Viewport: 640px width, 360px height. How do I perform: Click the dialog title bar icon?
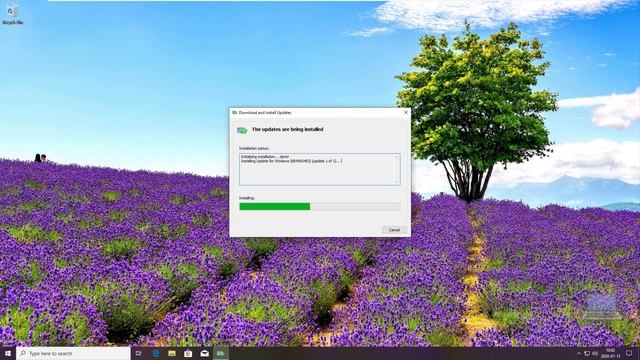point(235,112)
